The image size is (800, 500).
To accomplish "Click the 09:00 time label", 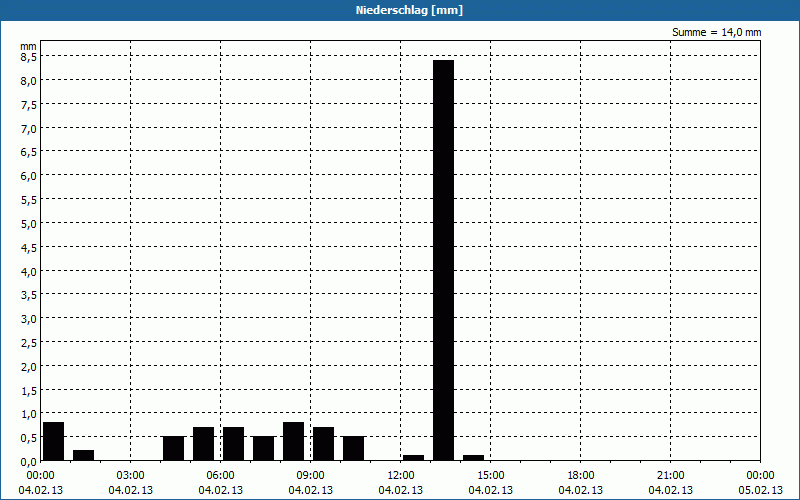I will [310, 476].
